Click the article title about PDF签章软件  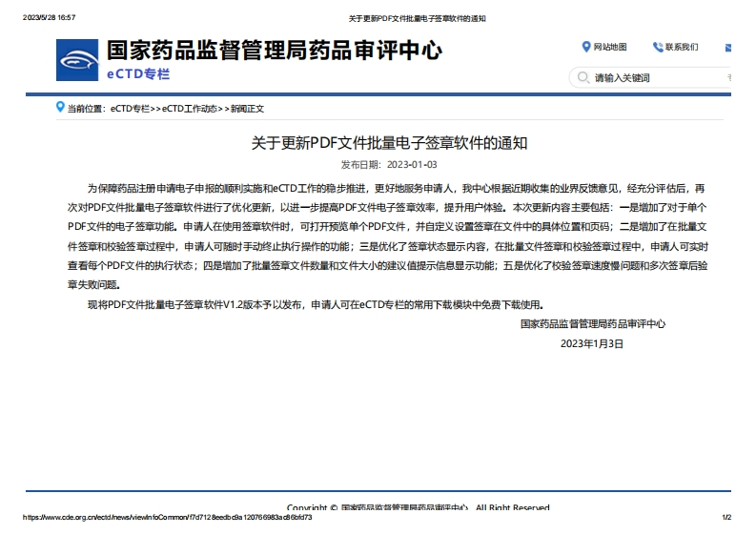tap(389, 143)
